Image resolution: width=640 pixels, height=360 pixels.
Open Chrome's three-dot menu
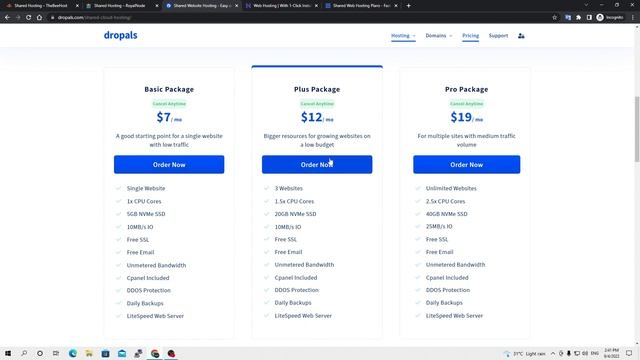pos(633,18)
